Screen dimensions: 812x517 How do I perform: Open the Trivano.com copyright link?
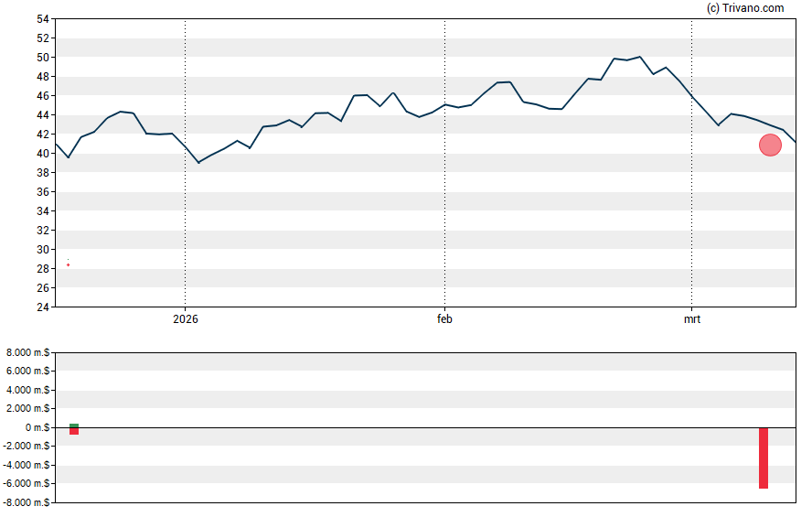pos(745,8)
